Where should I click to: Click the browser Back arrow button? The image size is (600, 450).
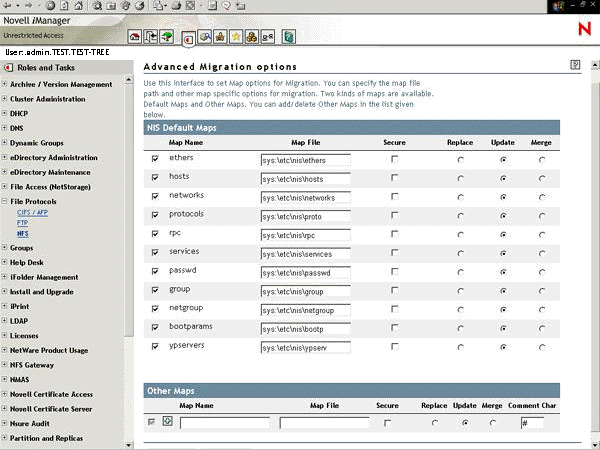coord(9,6)
